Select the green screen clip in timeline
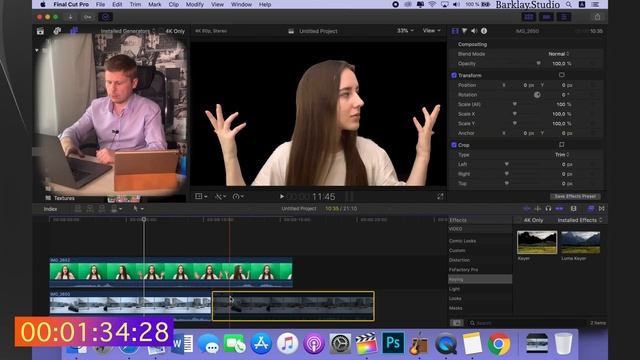This screenshot has width=640, height=360. [x=171, y=272]
